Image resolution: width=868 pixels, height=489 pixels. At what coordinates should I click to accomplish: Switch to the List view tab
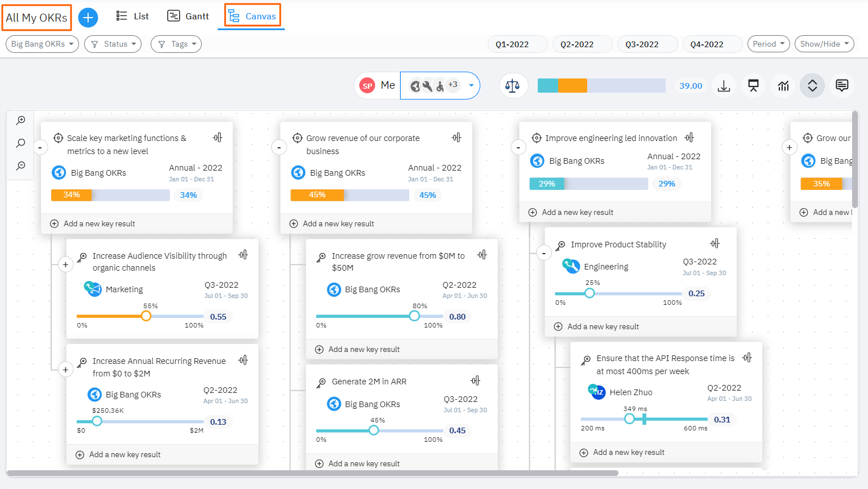tap(133, 16)
